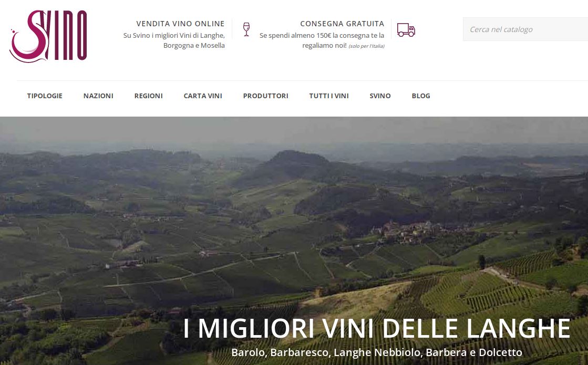
Task: Click the Barolo, Barbaresco subtitle text
Action: point(377,352)
